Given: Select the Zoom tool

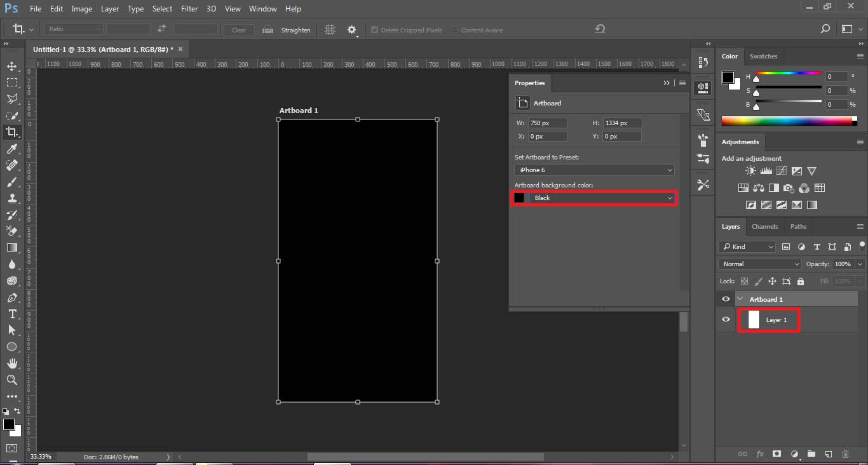Looking at the screenshot, I should coord(11,380).
